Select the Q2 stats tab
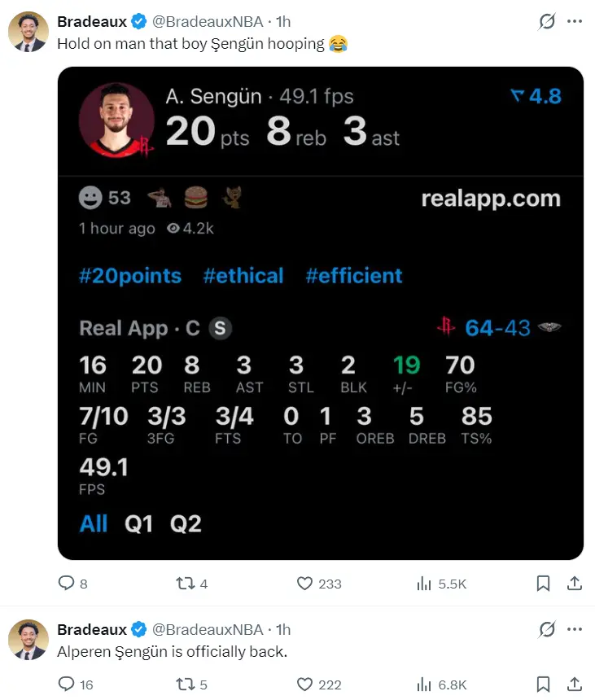Screen dimensions: 595x700 (x=186, y=523)
